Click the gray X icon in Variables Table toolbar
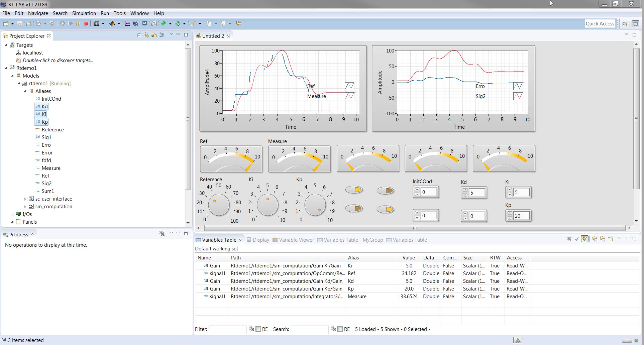 pyautogui.click(x=569, y=239)
